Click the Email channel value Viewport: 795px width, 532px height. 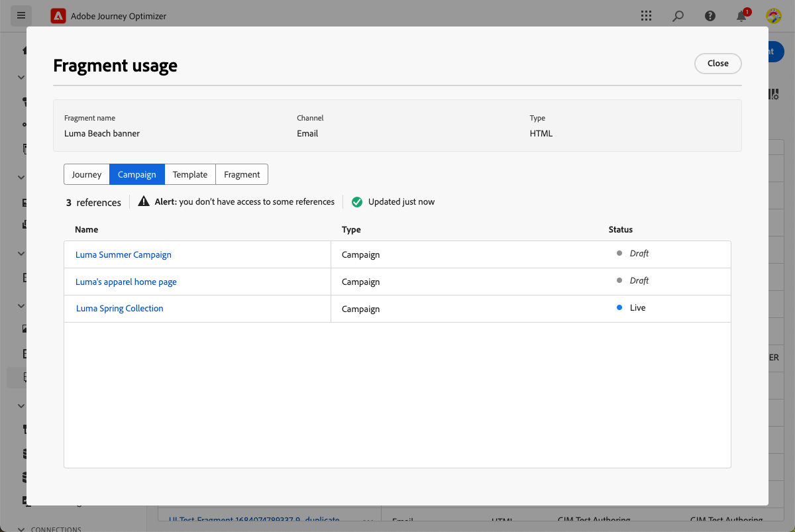pyautogui.click(x=307, y=133)
